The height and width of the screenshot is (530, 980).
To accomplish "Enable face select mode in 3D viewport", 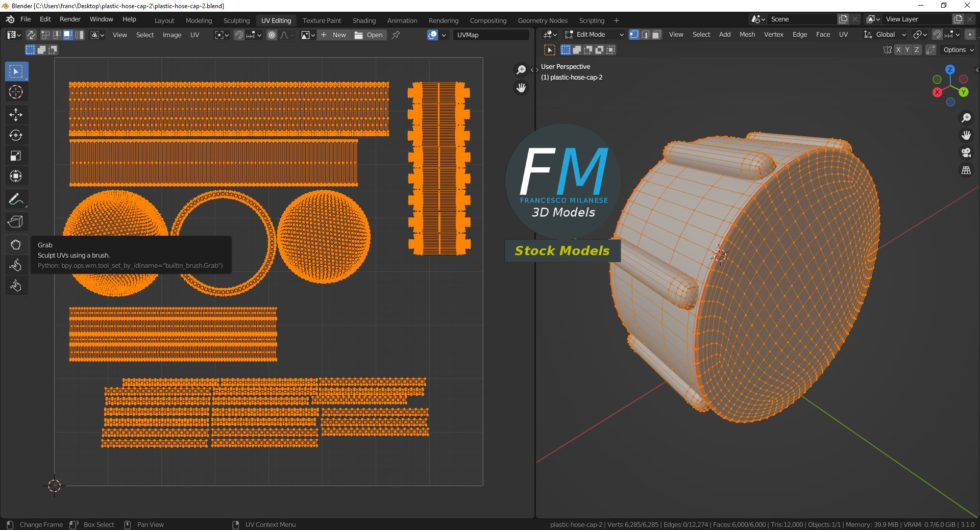I will pyautogui.click(x=656, y=35).
